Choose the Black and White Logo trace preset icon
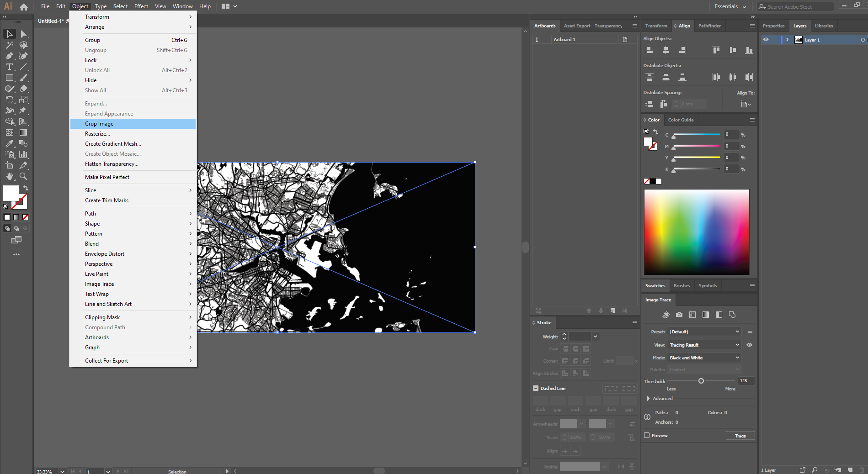The image size is (868, 474). [x=719, y=315]
